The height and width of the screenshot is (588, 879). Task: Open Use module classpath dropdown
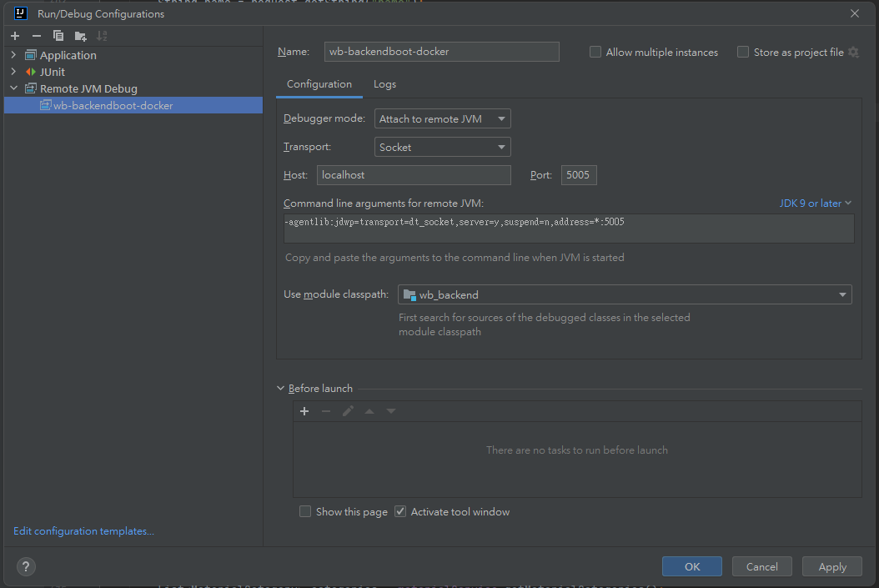tap(625, 295)
